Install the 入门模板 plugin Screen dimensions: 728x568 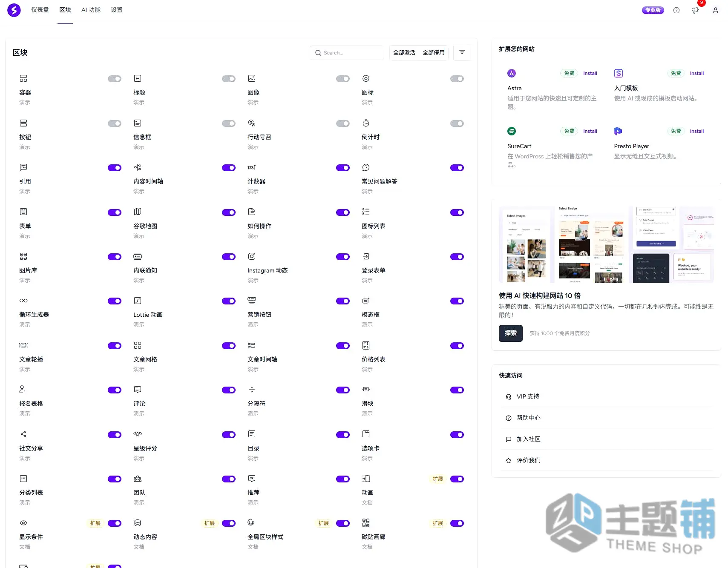(697, 73)
